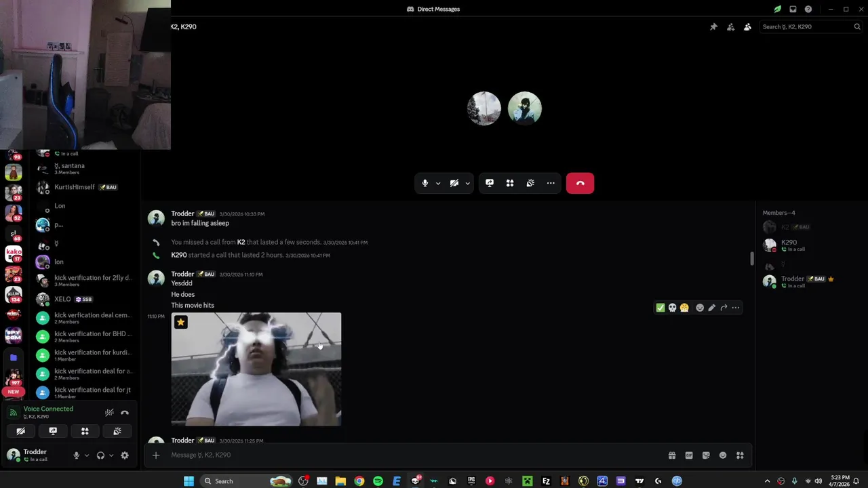Screen dimensions: 868x488
Task: Open Google Chrome from the taskbar
Action: pos(359,481)
